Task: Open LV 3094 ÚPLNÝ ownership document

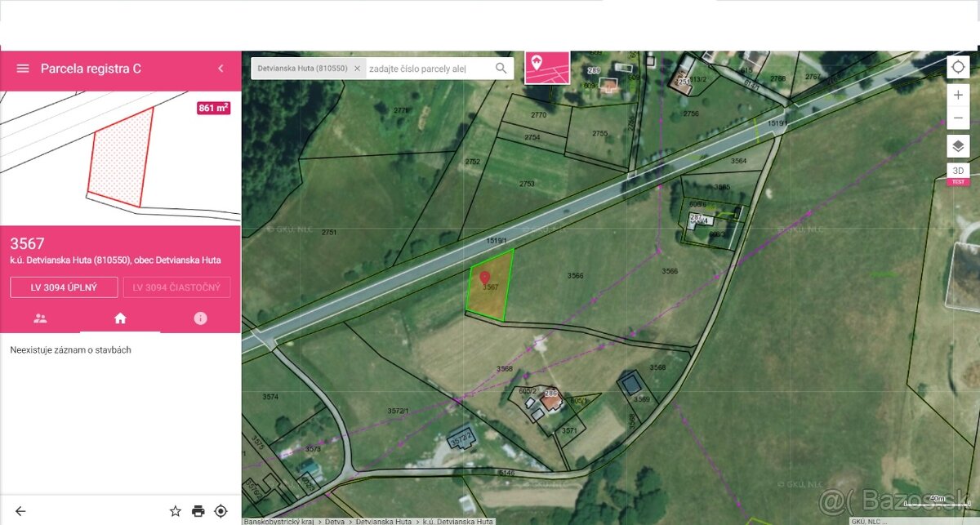Action: [x=64, y=287]
